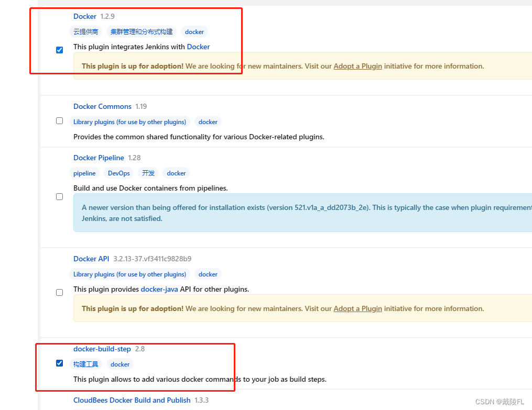Click Library plugins tag under Docker API

129,274
